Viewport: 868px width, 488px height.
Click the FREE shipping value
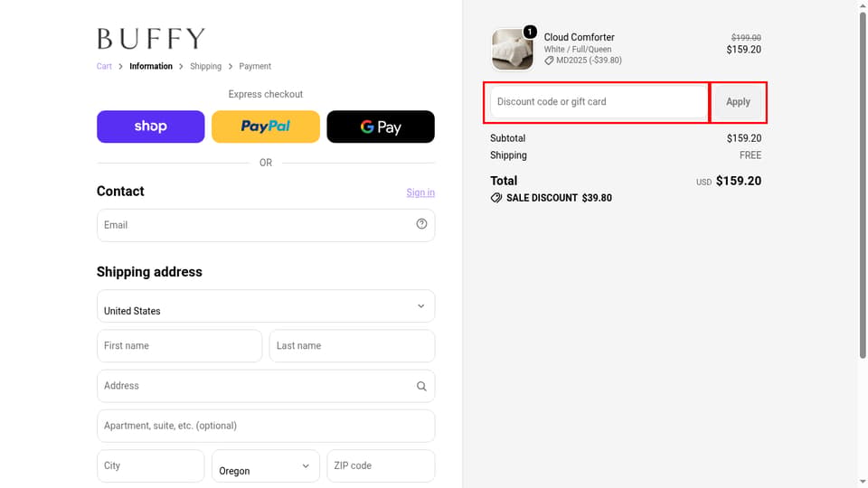pos(750,155)
